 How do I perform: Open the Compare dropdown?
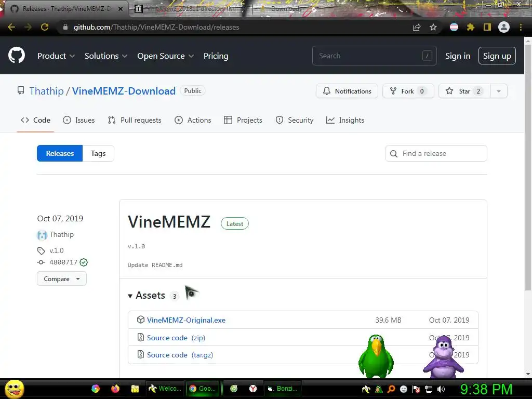click(62, 279)
